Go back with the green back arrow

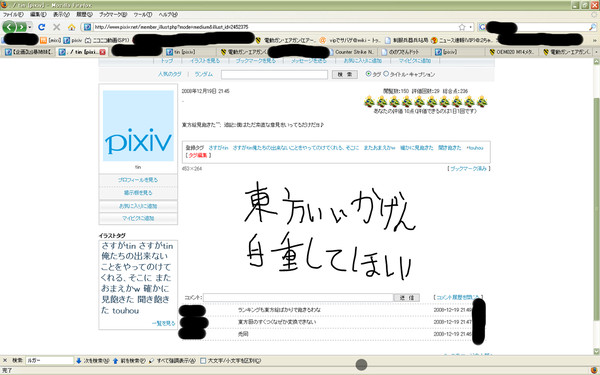click(x=9, y=27)
